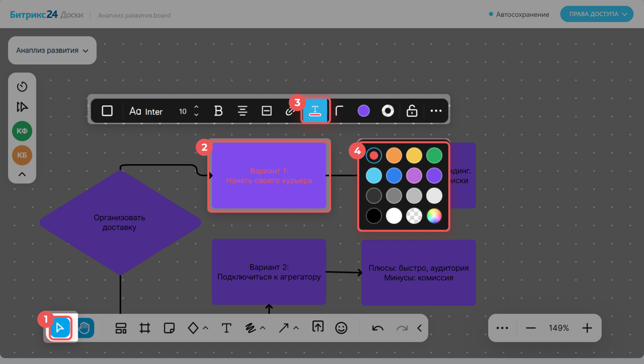
Task: Click the ПРАВА ДОСТУПА button
Action: point(596,14)
